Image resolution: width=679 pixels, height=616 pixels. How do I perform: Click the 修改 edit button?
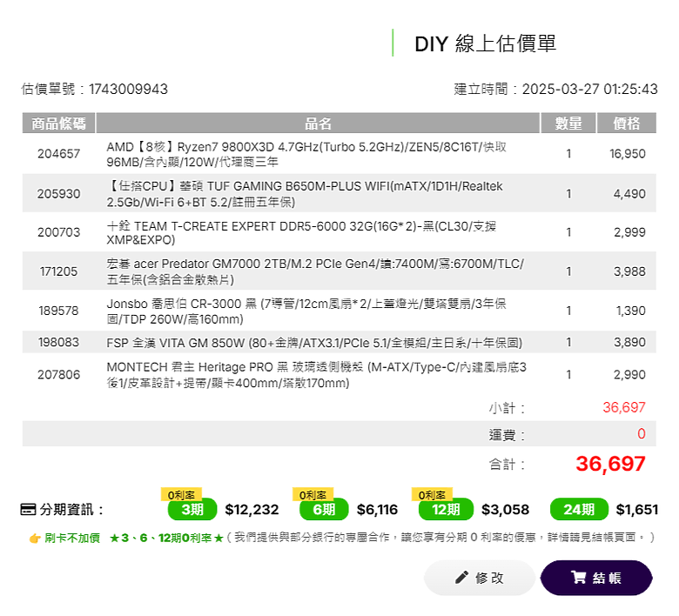pyautogui.click(x=480, y=578)
